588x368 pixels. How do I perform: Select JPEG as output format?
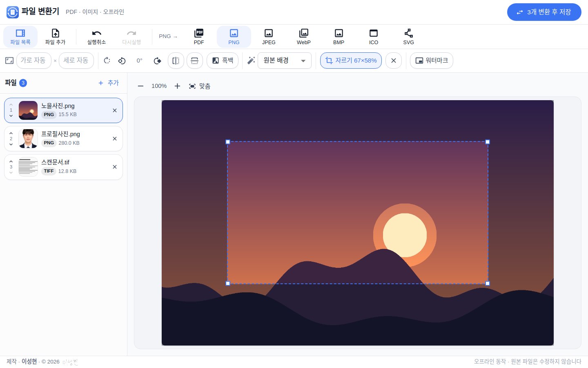click(x=269, y=37)
